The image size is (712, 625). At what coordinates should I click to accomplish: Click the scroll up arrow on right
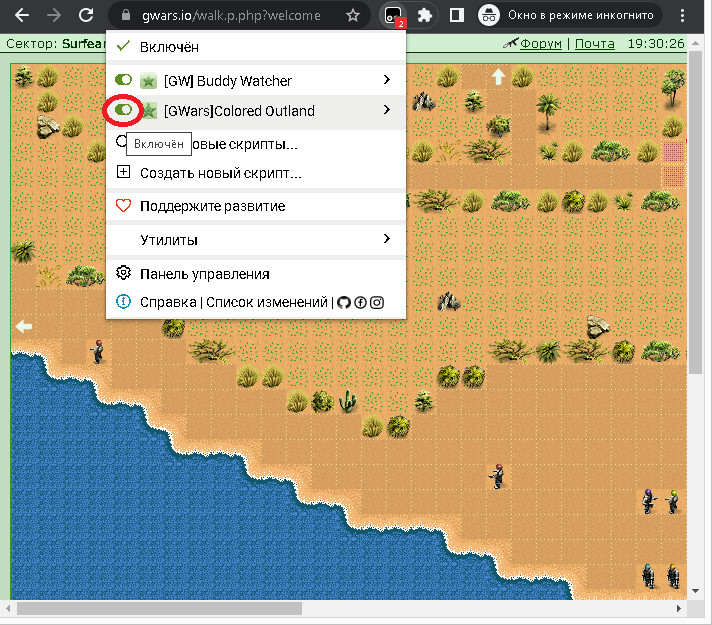695,43
